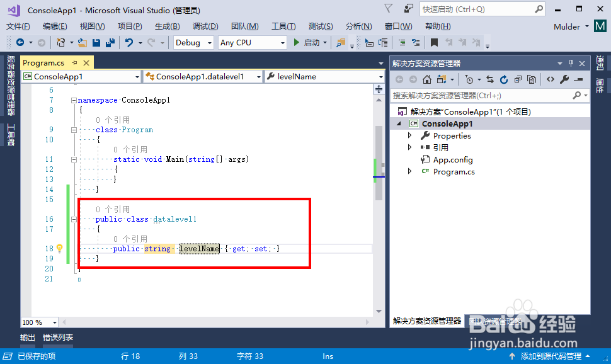Expand the Program.cs tree node
The height and width of the screenshot is (364, 611).
409,171
